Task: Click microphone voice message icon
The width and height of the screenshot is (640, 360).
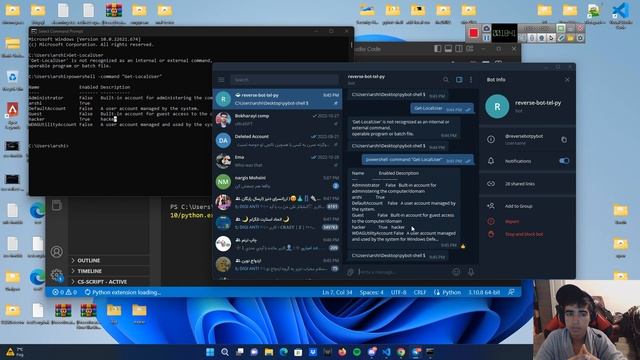Action: tap(471, 272)
